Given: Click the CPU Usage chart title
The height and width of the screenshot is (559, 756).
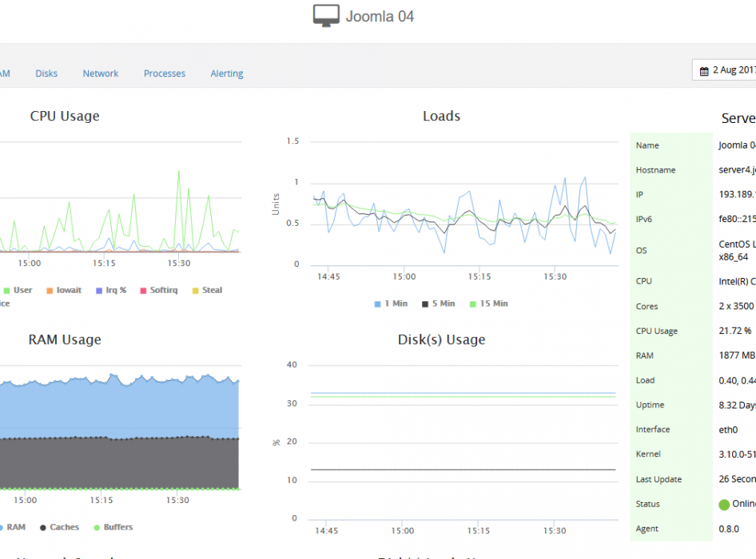Looking at the screenshot, I should point(65,116).
